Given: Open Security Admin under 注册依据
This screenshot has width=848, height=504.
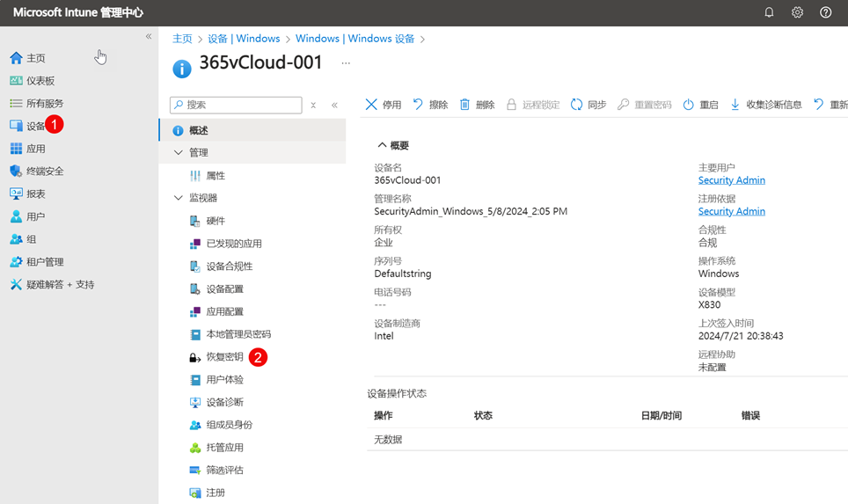Looking at the screenshot, I should point(731,211).
